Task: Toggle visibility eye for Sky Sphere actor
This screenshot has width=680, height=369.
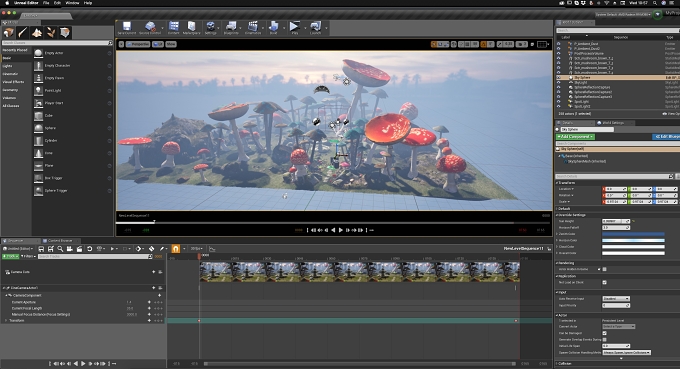Action: [559, 78]
